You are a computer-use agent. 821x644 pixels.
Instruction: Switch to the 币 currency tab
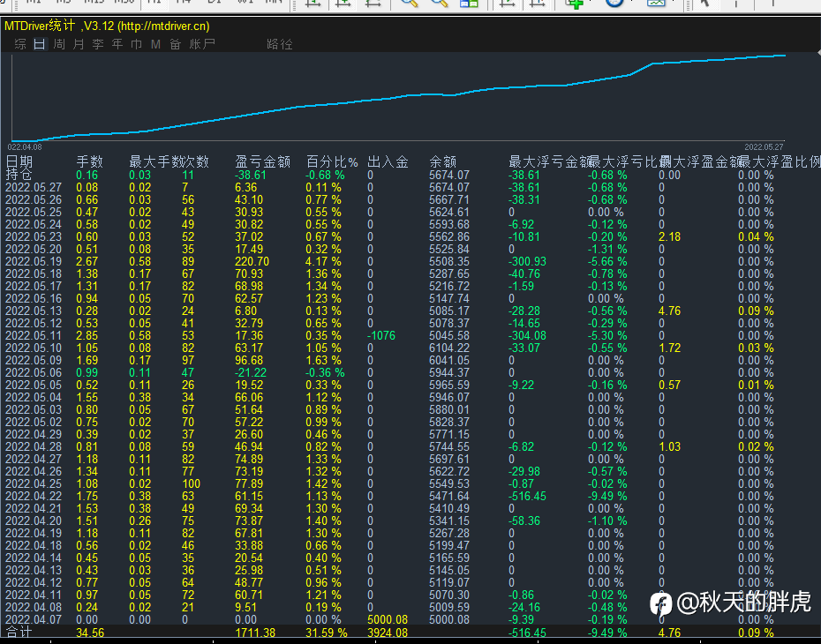pos(137,44)
